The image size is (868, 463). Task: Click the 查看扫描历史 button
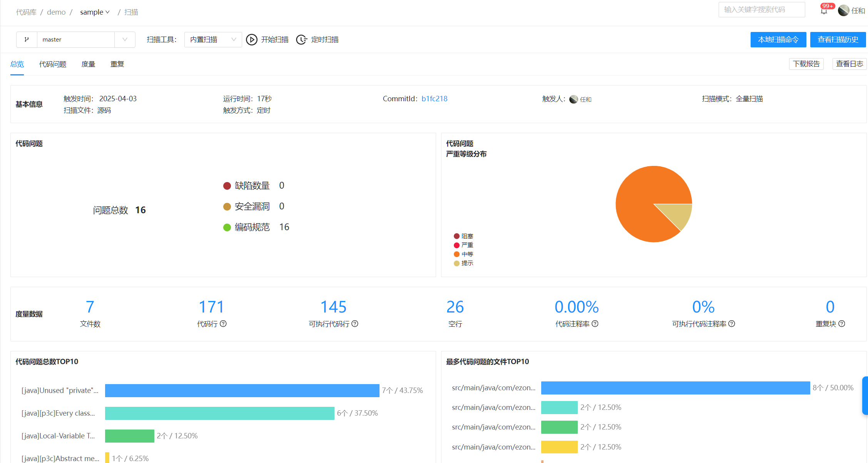[x=838, y=40]
